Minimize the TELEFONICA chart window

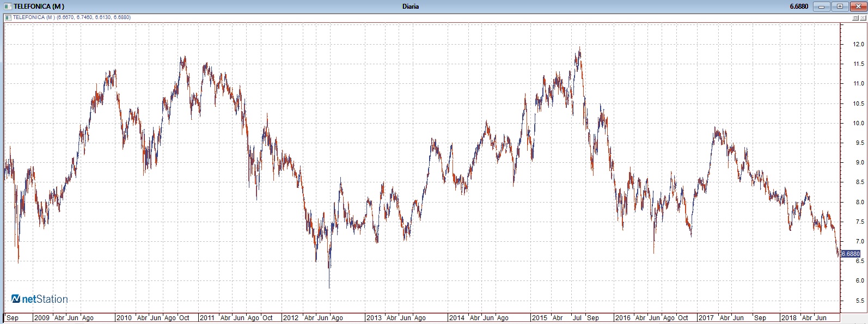click(x=821, y=7)
